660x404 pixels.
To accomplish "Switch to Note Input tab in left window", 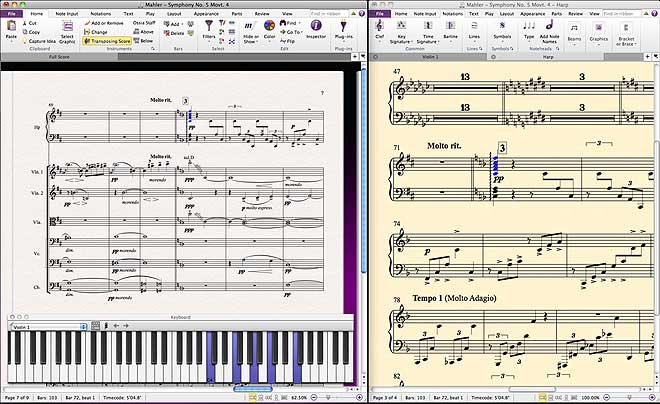I will pyautogui.click(x=69, y=15).
